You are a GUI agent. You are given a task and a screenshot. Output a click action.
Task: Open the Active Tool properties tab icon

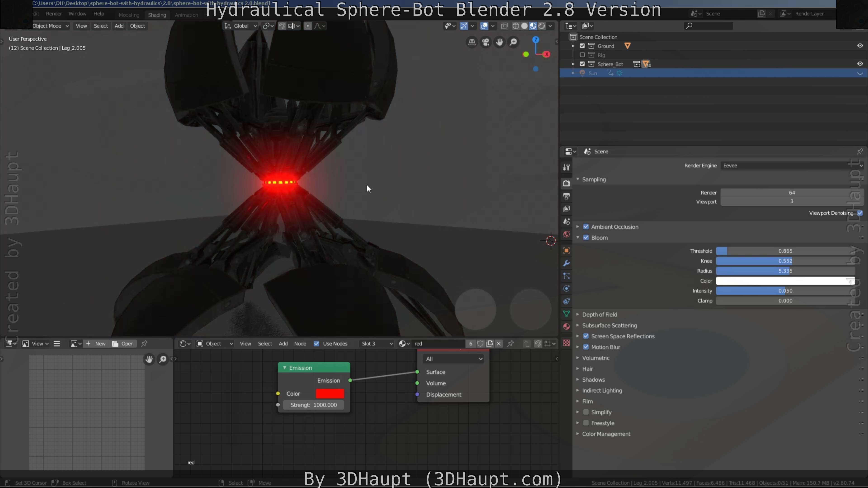(x=566, y=167)
